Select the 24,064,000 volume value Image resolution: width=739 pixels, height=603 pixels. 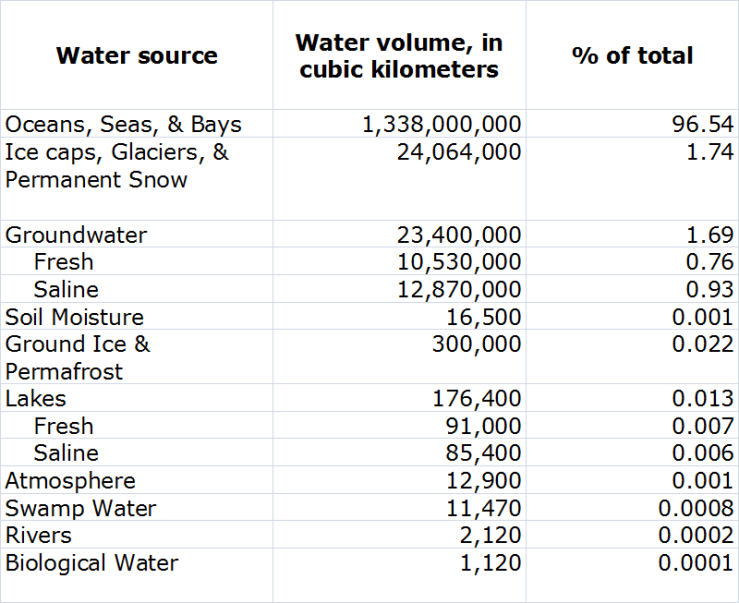(459, 152)
